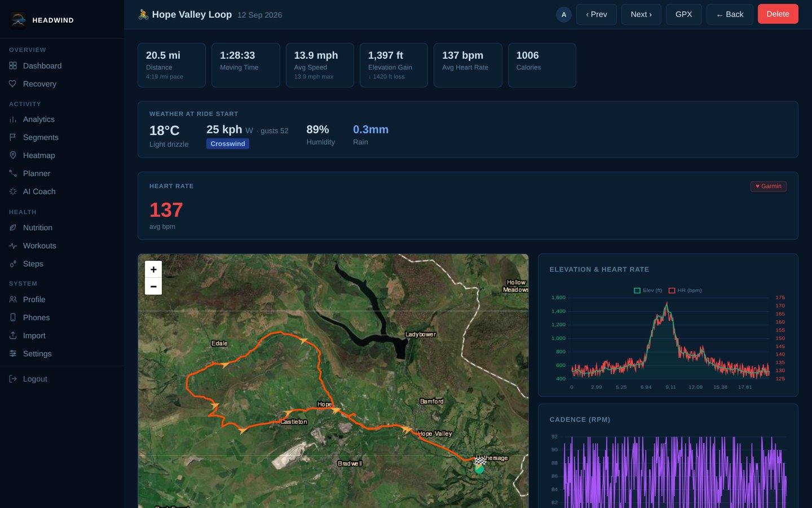This screenshot has height=508, width=812.
Task: Zoom out on the route map
Action: point(153,286)
